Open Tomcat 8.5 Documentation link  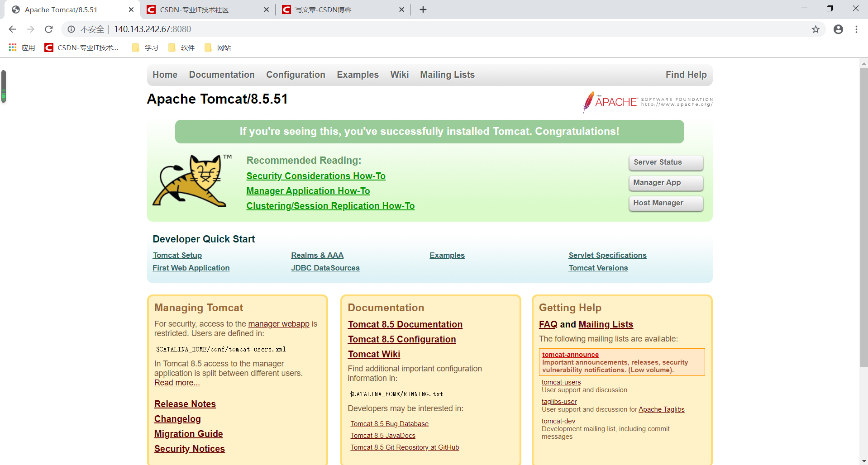pos(405,324)
